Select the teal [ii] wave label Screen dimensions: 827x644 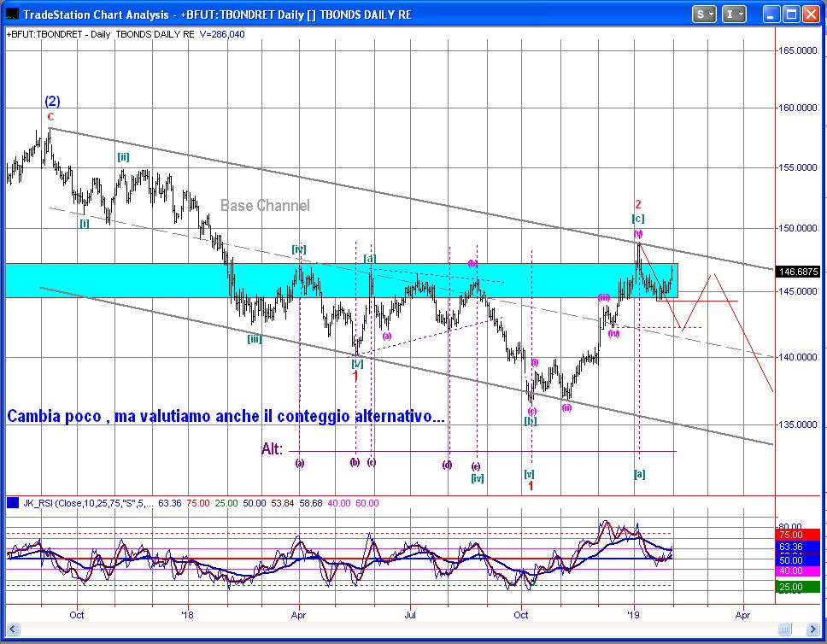[123, 157]
